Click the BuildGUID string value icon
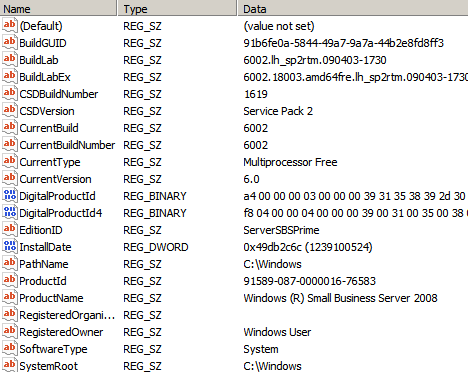 point(10,42)
